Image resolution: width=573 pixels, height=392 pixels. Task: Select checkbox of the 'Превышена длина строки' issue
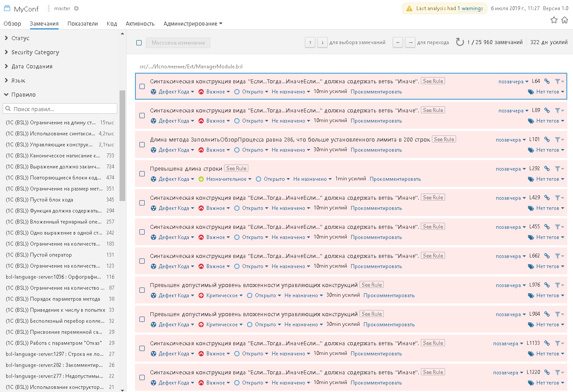click(x=142, y=174)
